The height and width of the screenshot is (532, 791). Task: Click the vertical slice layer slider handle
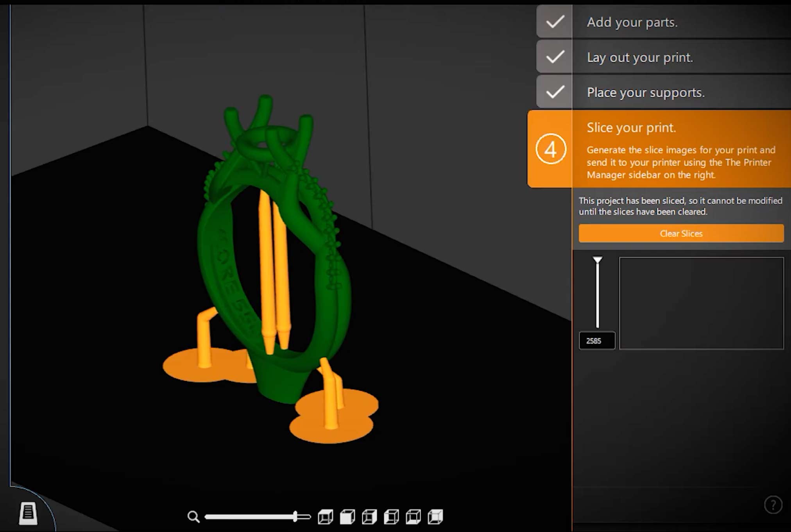pyautogui.click(x=597, y=260)
